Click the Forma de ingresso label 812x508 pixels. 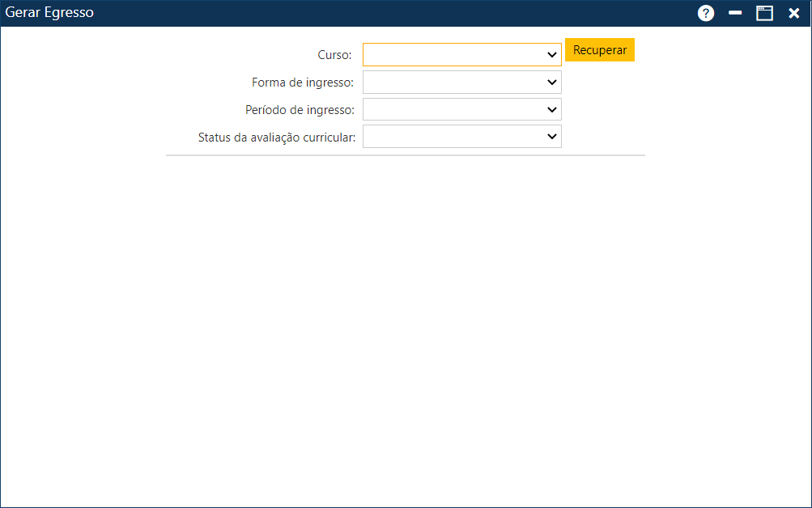point(303,83)
